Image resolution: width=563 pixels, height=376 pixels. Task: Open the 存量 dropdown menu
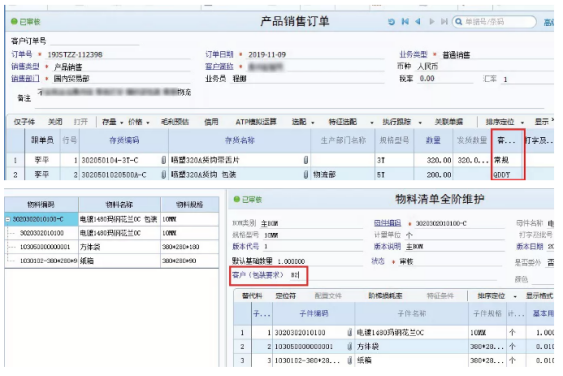[x=112, y=122]
